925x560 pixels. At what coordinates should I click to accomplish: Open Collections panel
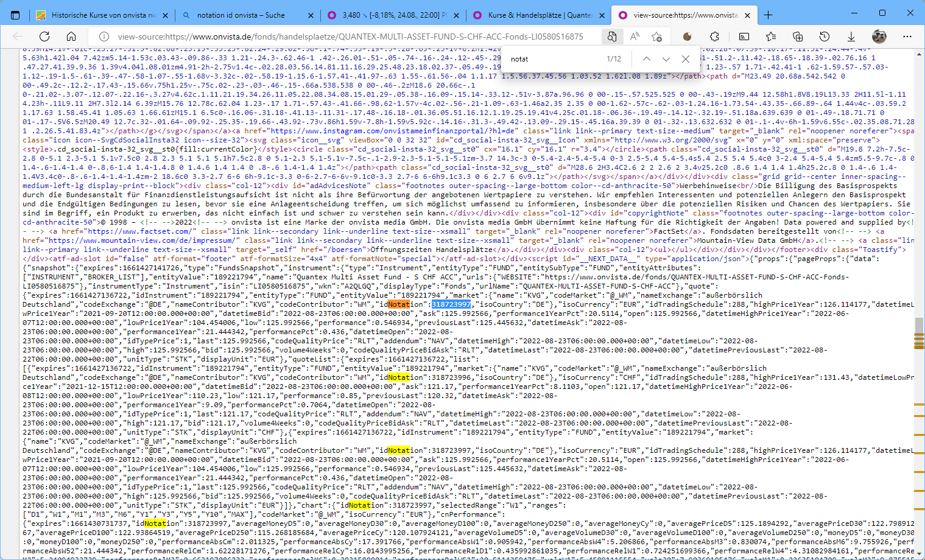coord(798,37)
